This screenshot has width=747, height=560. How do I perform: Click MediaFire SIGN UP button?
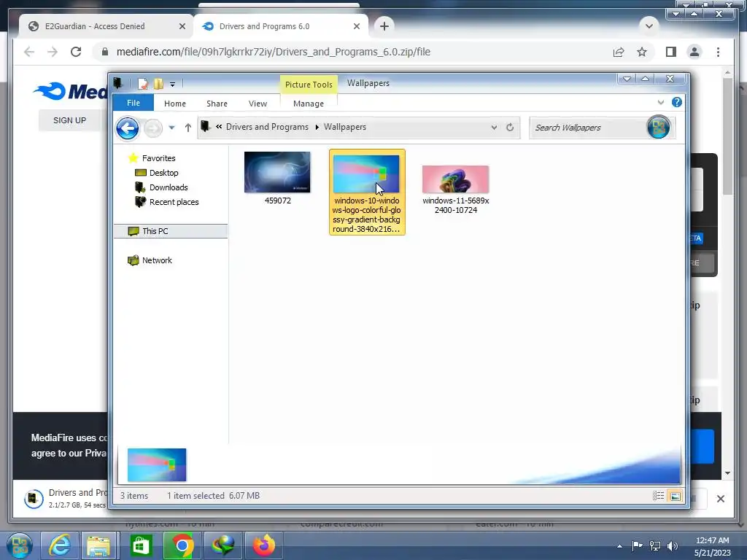click(x=69, y=120)
